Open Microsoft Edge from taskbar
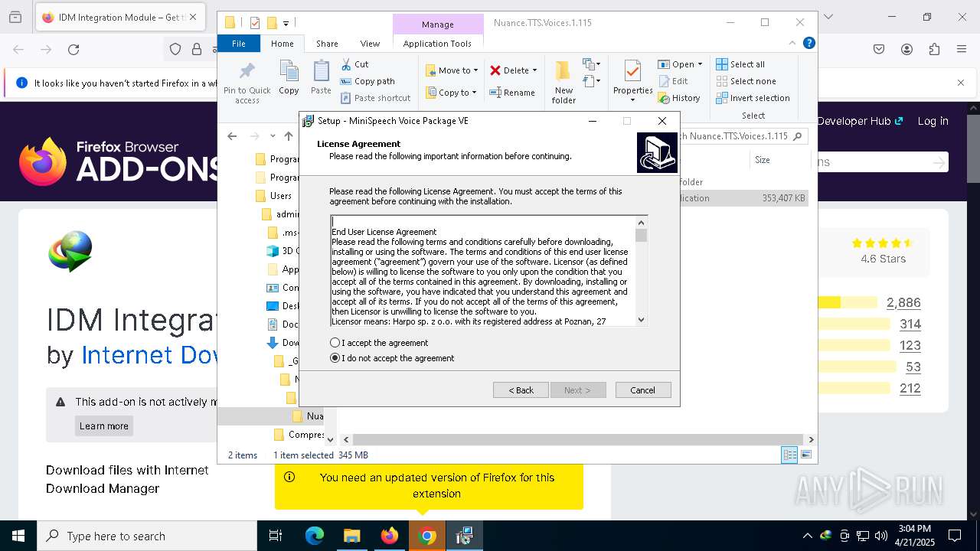This screenshot has width=980, height=551. click(x=315, y=536)
